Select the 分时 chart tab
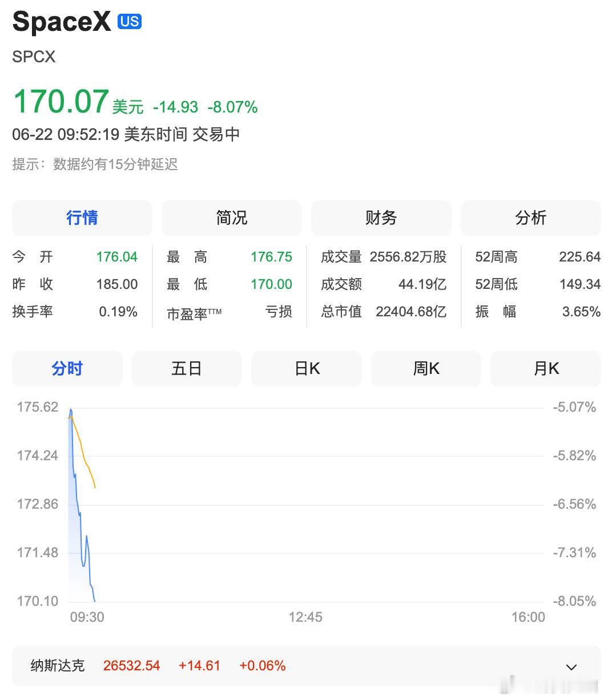 click(x=67, y=369)
